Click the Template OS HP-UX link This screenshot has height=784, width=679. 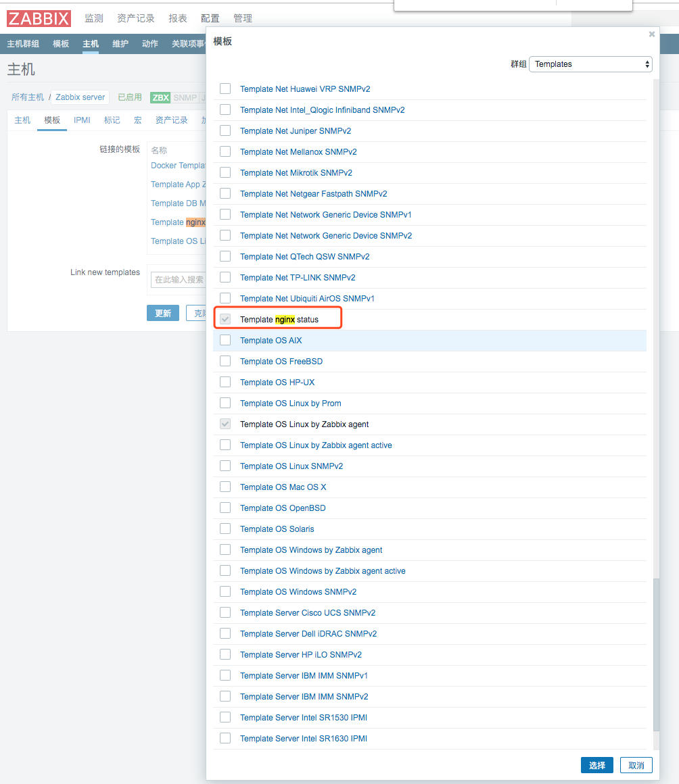277,383
